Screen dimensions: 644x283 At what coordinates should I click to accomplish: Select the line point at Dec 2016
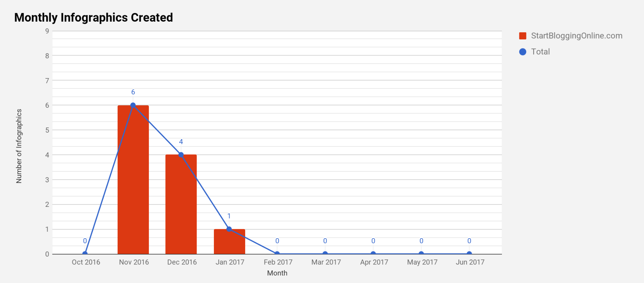(x=181, y=155)
